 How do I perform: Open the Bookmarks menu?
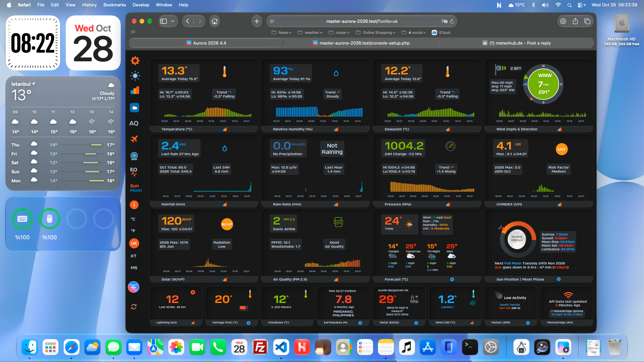pyautogui.click(x=114, y=5)
